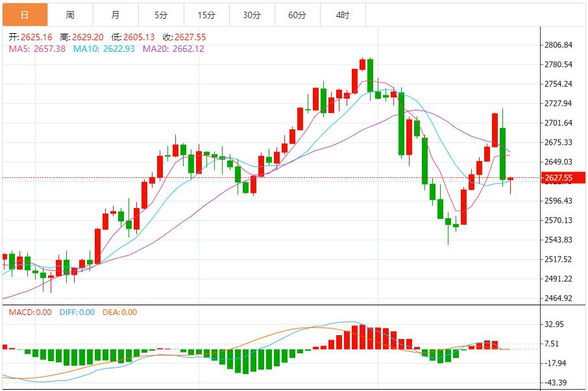Screen dimensions: 588x391
Task: Click the DIFF value label
Action: (x=77, y=312)
